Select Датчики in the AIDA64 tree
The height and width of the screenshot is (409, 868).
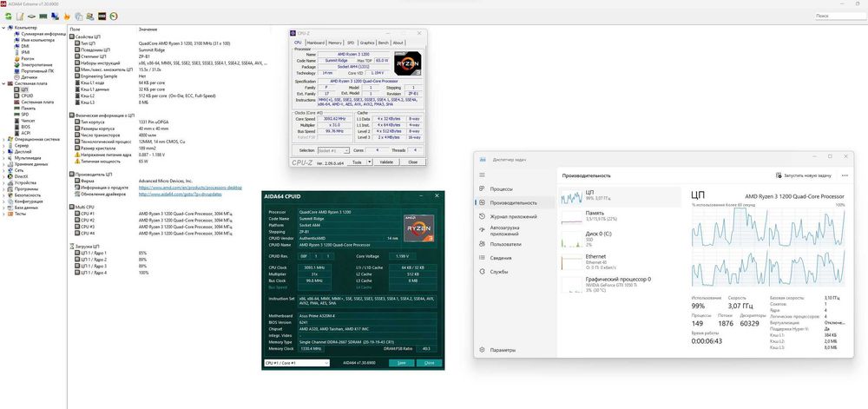[x=29, y=77]
